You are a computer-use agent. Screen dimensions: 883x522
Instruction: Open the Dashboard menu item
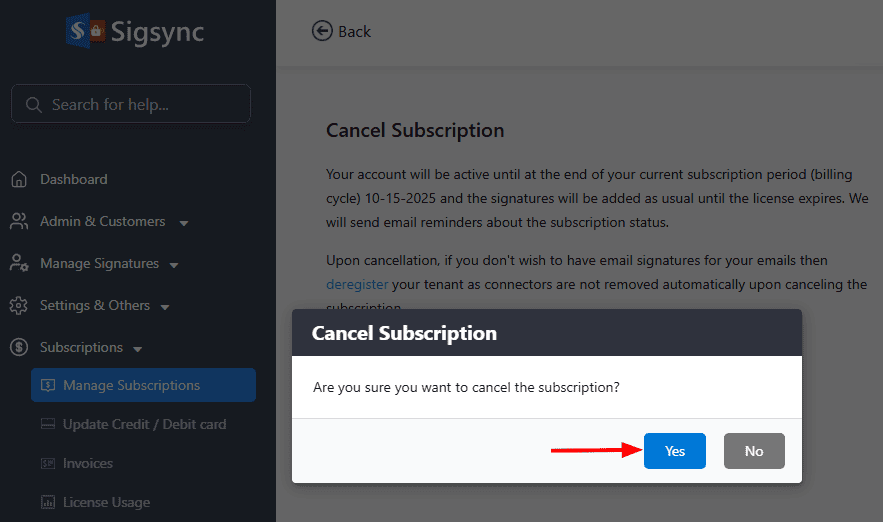coord(73,180)
